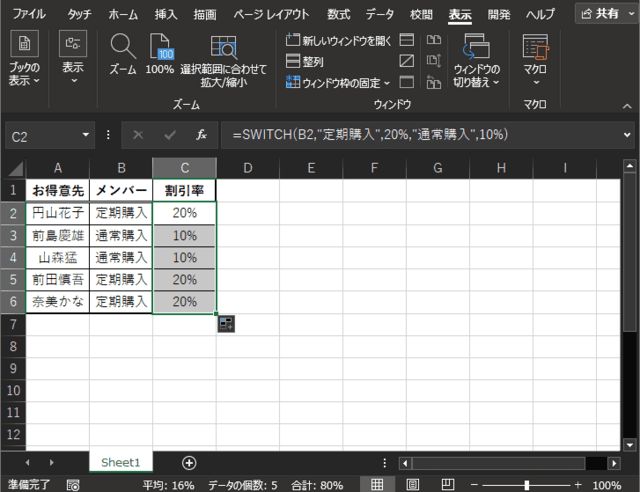Click macro recording icon in status bar
This screenshot has width=640, height=492.
point(72,484)
